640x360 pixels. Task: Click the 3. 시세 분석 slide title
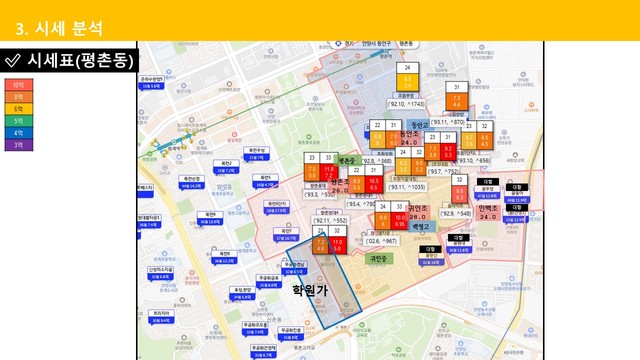click(x=59, y=29)
